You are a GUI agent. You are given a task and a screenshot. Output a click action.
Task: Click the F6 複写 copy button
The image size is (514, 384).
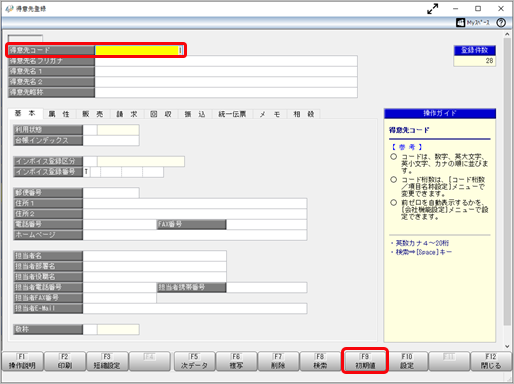pyautogui.click(x=236, y=361)
